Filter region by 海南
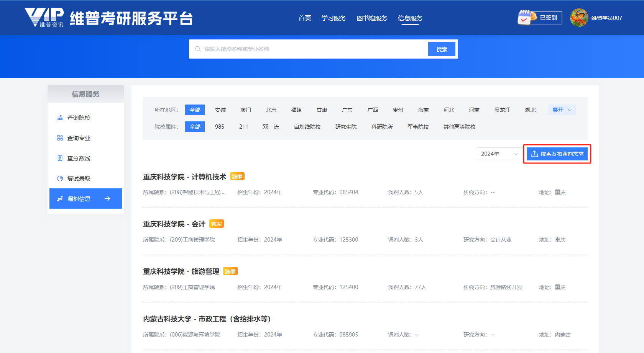This screenshot has height=353, width=644. tap(423, 110)
